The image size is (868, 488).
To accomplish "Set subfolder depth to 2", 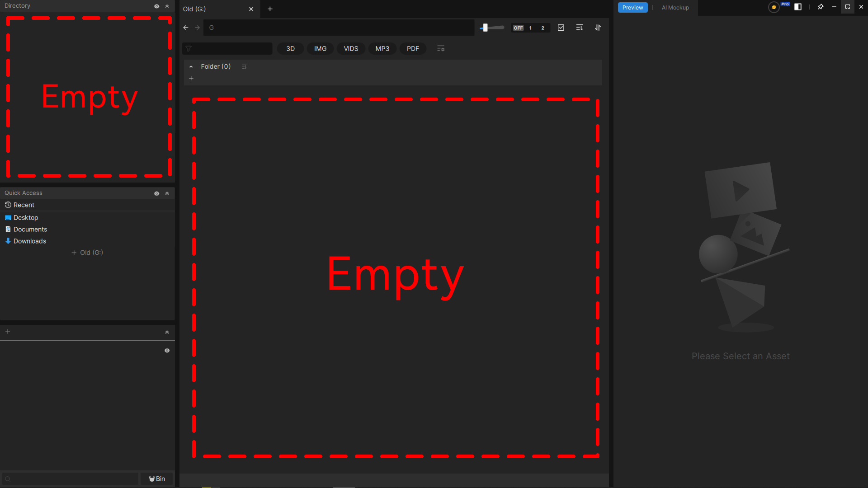I will click(x=543, y=28).
